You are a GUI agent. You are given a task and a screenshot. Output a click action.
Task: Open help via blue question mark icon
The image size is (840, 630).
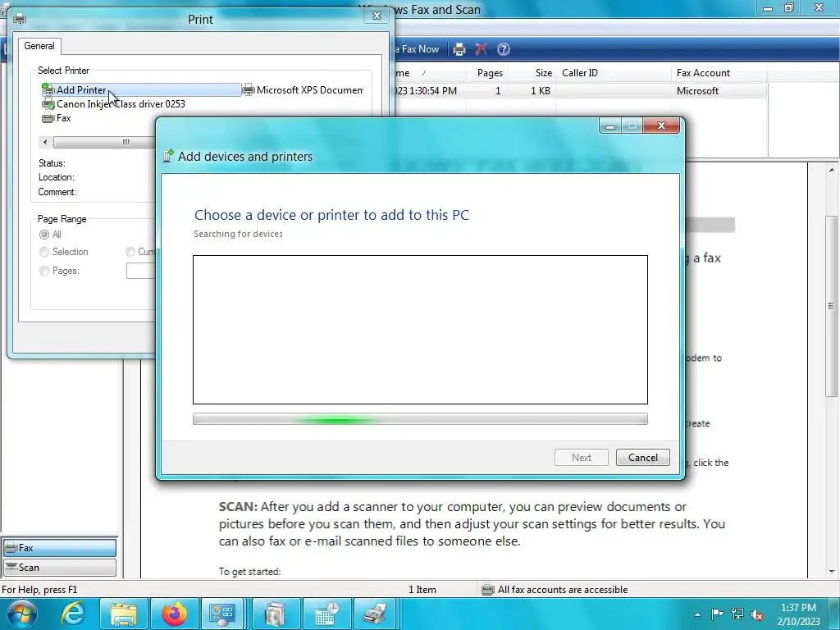tap(503, 49)
